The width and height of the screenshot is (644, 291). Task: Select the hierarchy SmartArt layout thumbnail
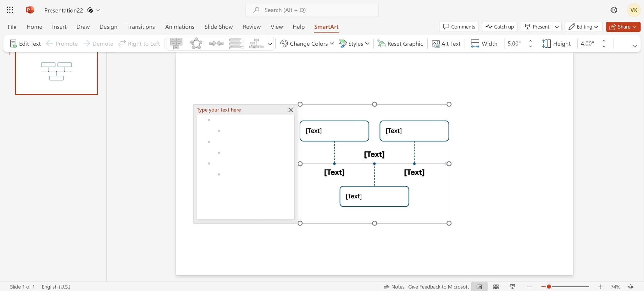(x=176, y=43)
